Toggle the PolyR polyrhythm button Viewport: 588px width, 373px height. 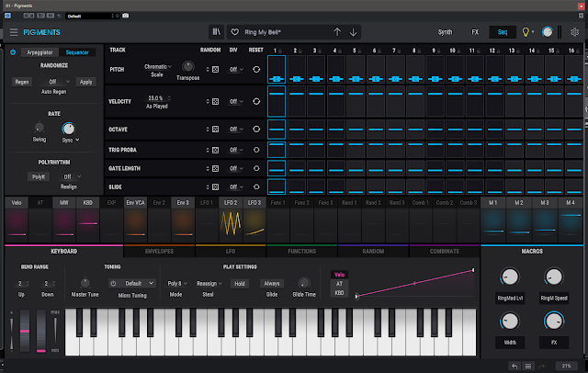tap(39, 176)
